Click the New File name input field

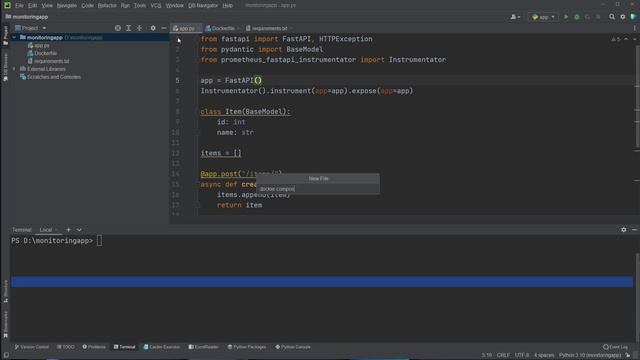tap(318, 189)
